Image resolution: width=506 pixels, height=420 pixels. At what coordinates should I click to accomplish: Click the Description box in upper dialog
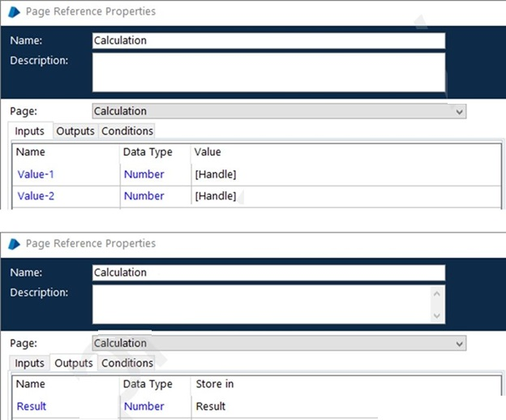(x=268, y=72)
